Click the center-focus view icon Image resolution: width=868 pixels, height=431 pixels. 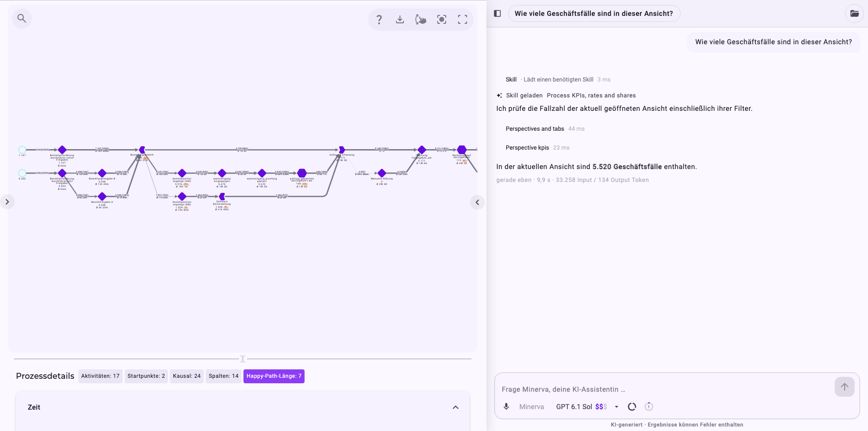tap(442, 19)
